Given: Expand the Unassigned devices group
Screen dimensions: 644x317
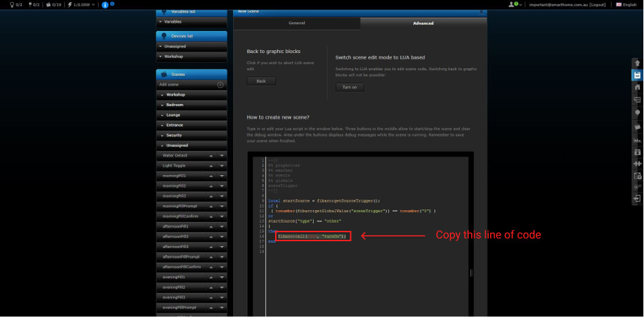Looking at the screenshot, I should point(192,46).
